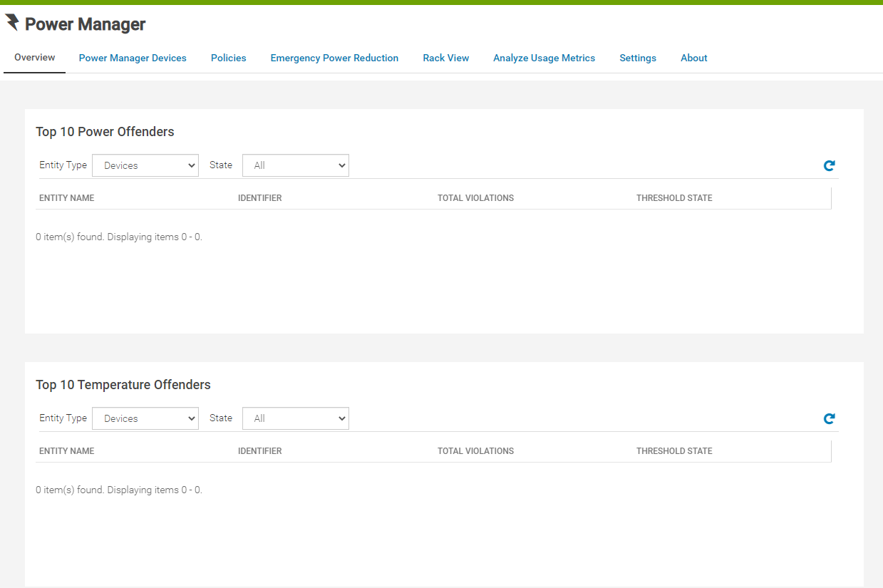Sort Temperature Offenders by Total Violations column
Screen dimensions: 883x588
tap(475, 451)
